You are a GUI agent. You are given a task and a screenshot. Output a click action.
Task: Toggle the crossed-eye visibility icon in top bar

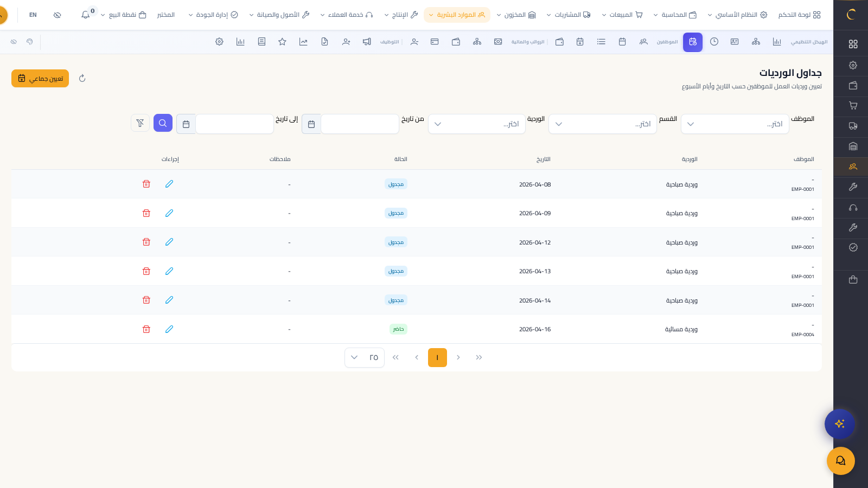coord(57,15)
